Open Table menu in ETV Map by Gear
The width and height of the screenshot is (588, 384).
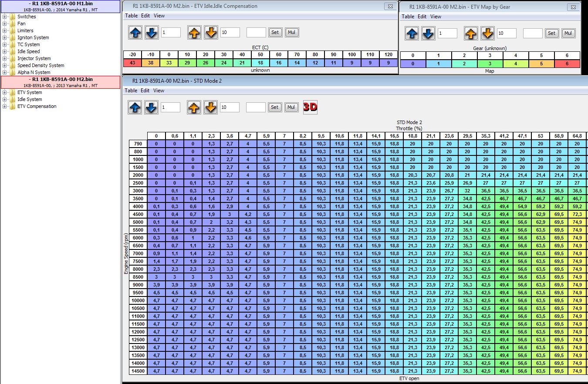[408, 17]
